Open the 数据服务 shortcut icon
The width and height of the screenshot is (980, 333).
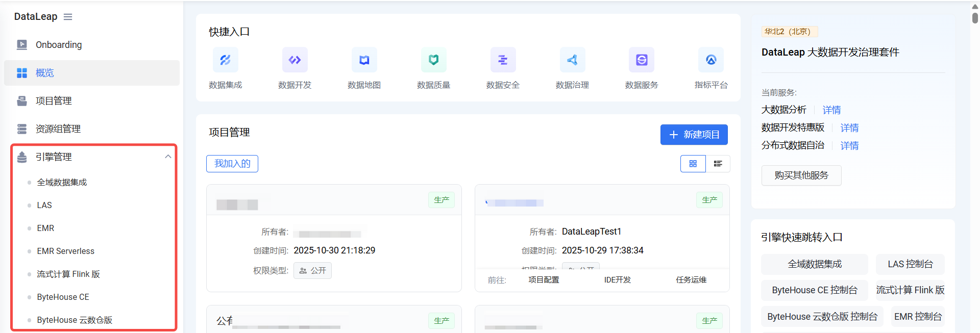tap(642, 60)
